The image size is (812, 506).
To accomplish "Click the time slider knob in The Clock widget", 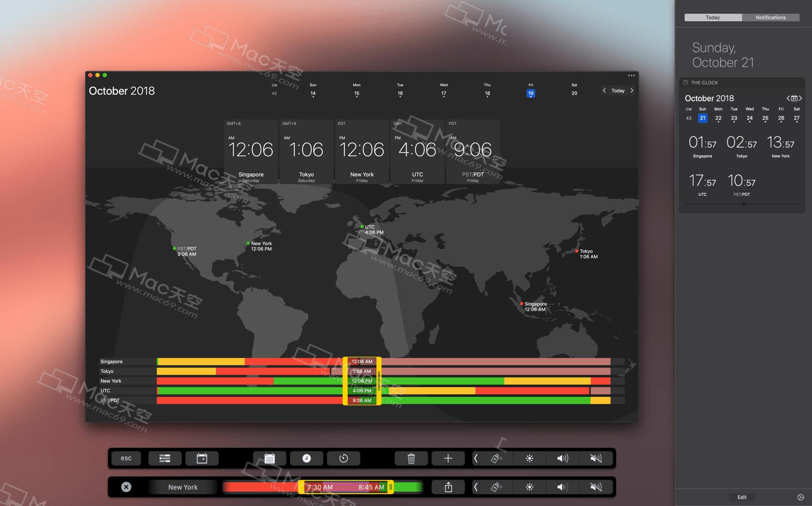I will [x=743, y=204].
